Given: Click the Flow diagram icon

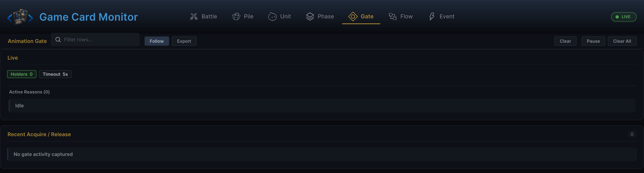Looking at the screenshot, I should pos(393,17).
